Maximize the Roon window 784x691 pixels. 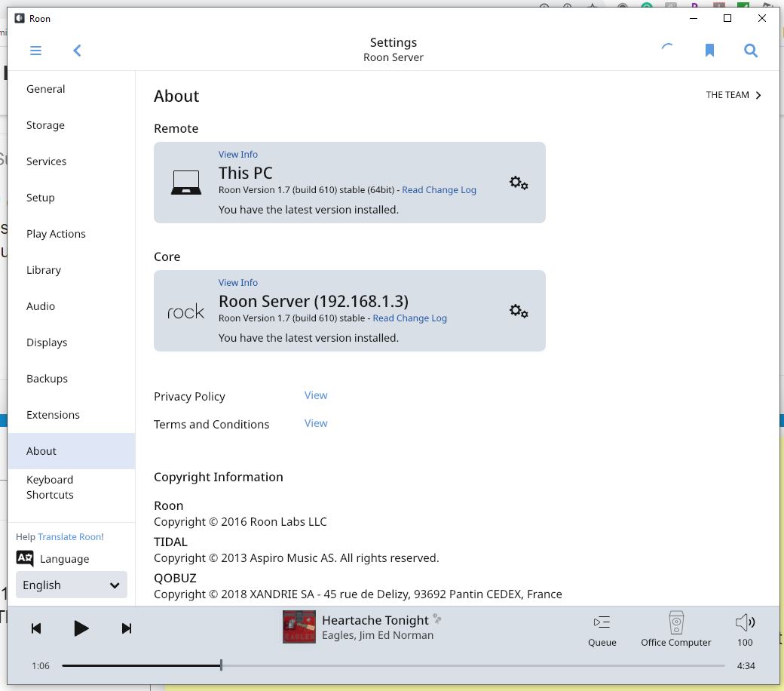(727, 19)
